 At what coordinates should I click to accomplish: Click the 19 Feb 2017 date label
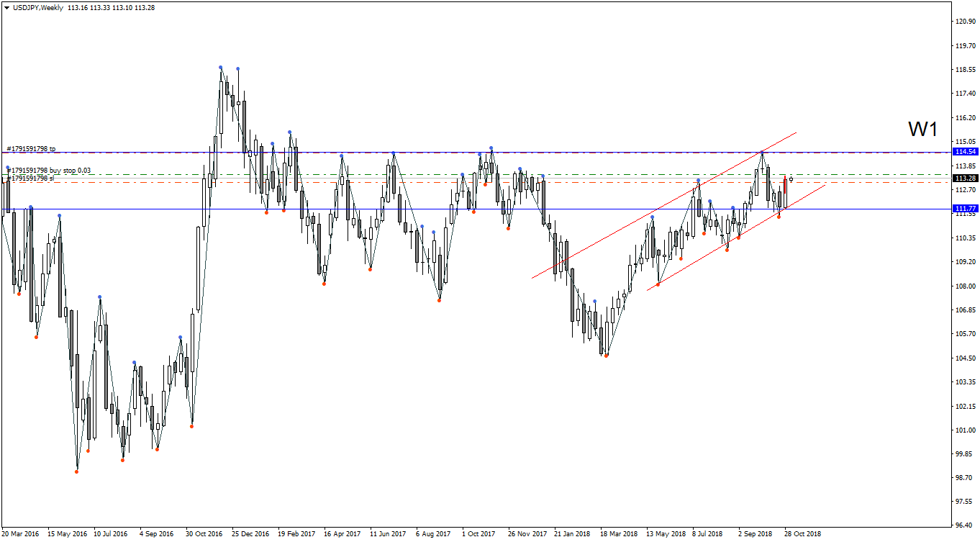coord(296,534)
